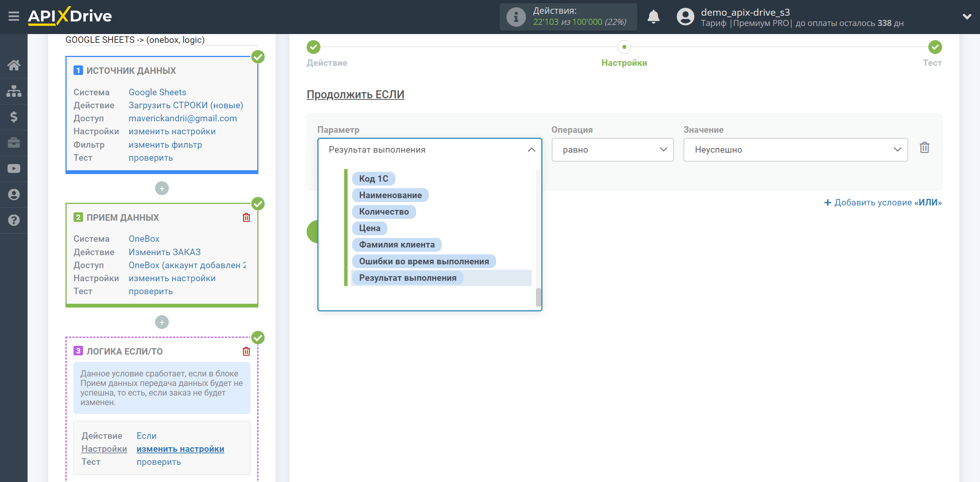Open OneBox account access link
980x482 pixels.
click(187, 265)
